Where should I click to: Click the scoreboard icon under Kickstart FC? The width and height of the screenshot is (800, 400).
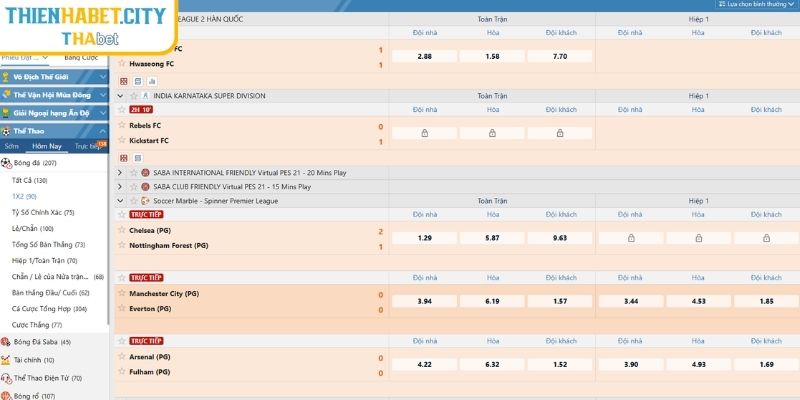(x=123, y=156)
